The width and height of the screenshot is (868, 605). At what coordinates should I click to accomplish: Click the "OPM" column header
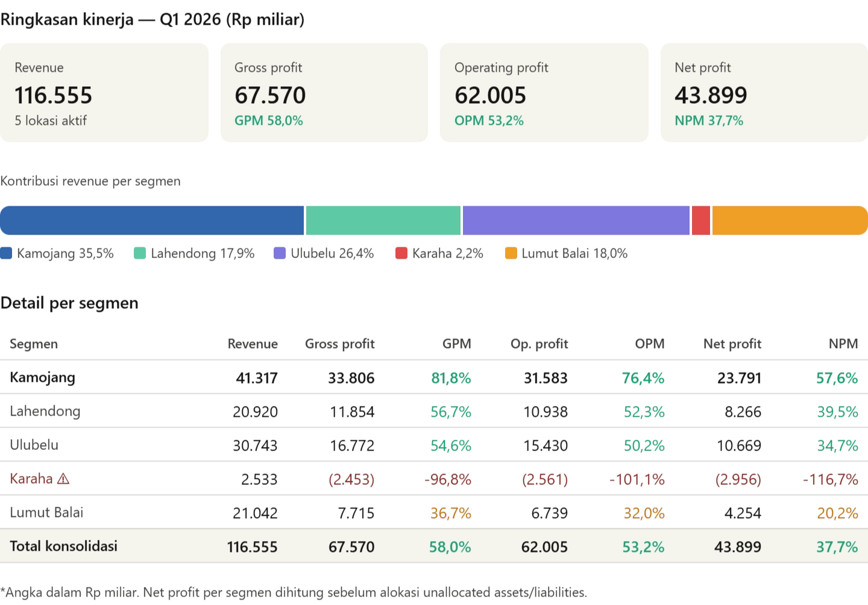tap(650, 344)
